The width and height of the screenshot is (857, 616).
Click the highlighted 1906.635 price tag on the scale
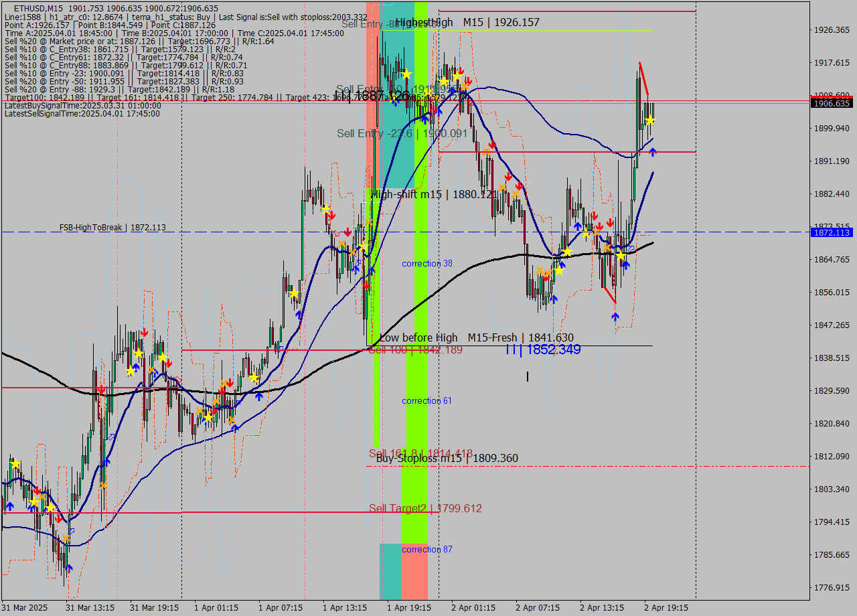[x=830, y=103]
